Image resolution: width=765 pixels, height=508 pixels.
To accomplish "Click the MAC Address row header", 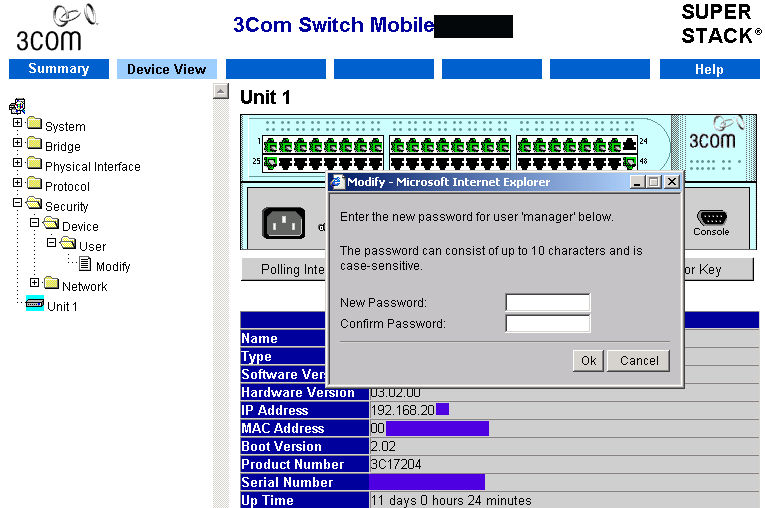I will coord(305,428).
